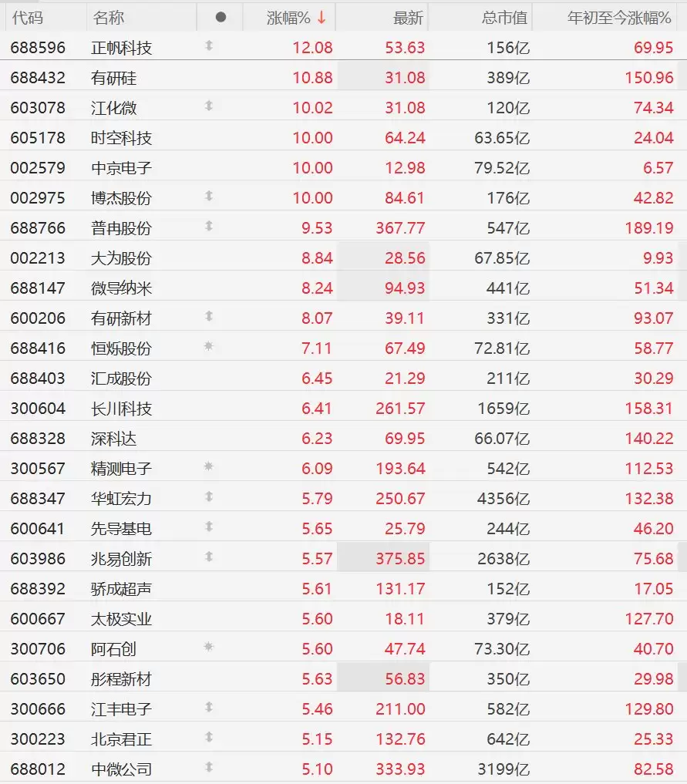Toggle the red descending sort arrow
The height and width of the screenshot is (784, 687).
(x=322, y=18)
